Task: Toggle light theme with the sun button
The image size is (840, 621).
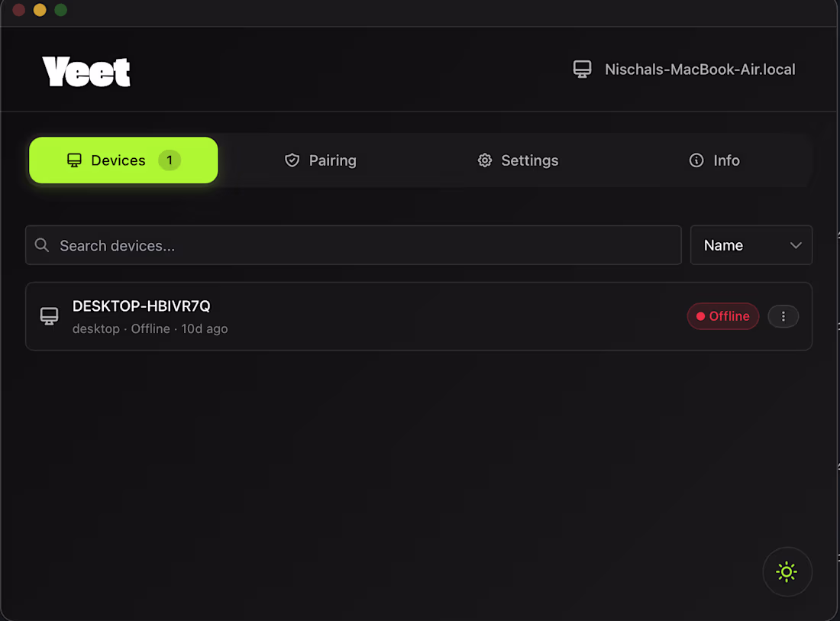Action: click(787, 571)
